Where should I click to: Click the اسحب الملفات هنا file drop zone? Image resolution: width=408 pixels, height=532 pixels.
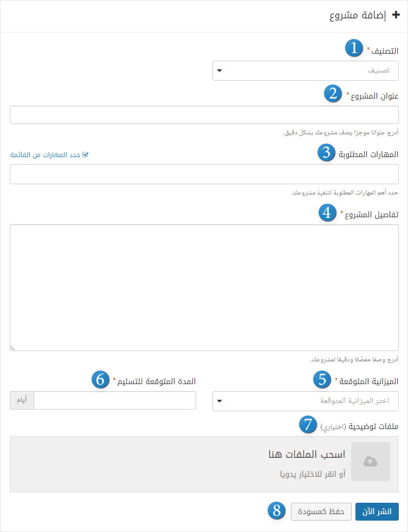coord(204,464)
